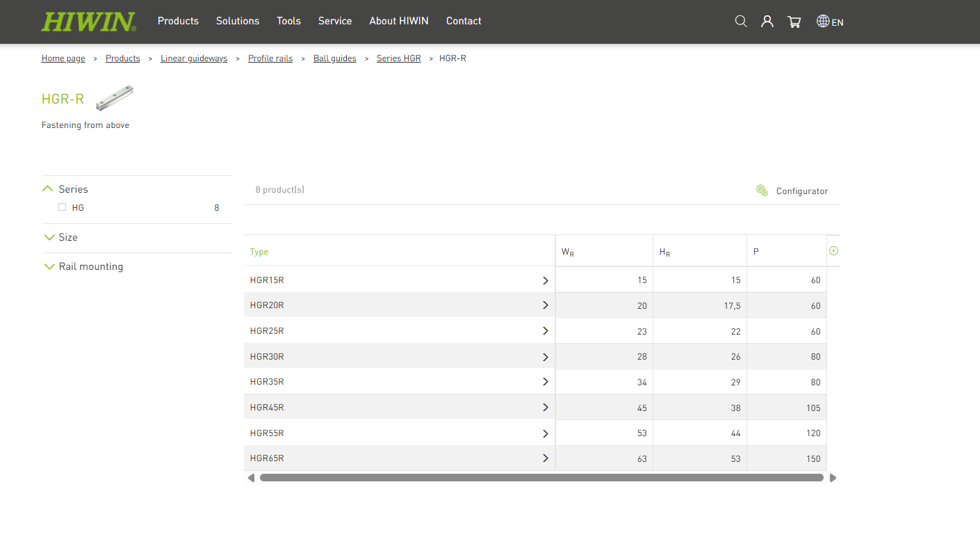This screenshot has height=544, width=980.
Task: Click the green plus add-column icon
Action: coord(833,250)
